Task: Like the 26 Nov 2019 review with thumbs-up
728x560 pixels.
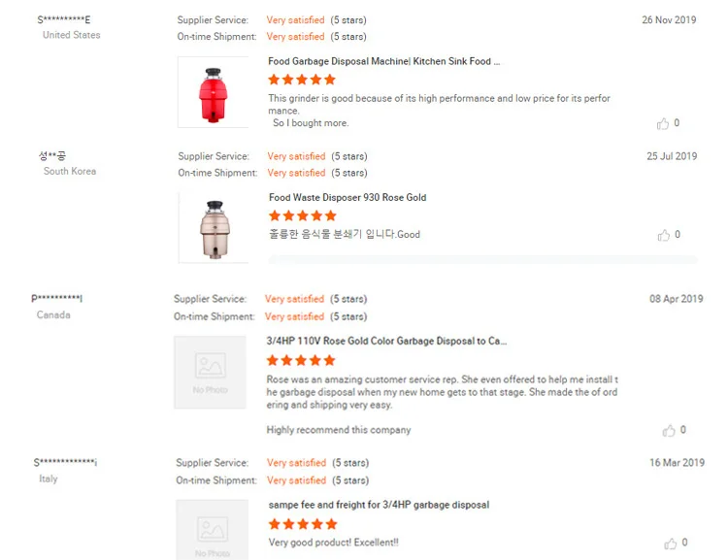Action: [664, 123]
